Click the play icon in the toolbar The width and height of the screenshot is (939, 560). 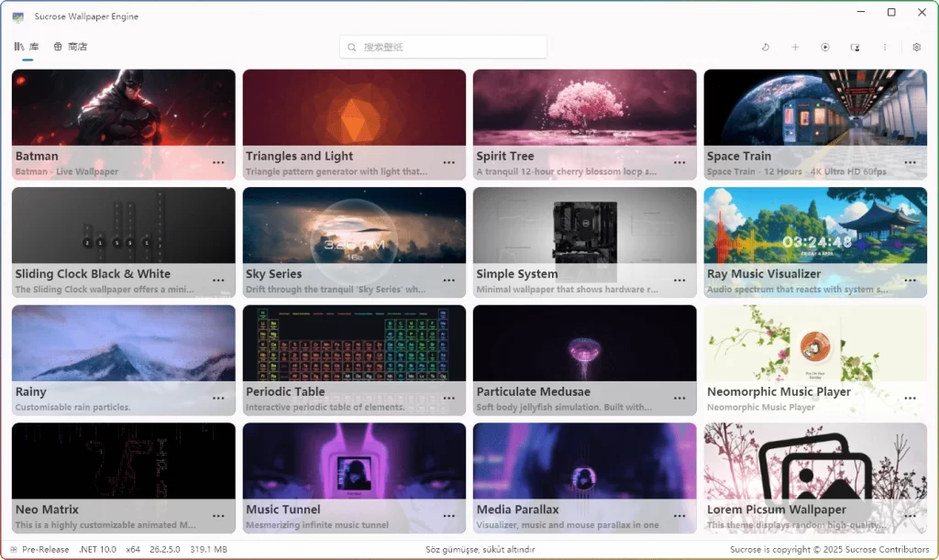pyautogui.click(x=825, y=47)
